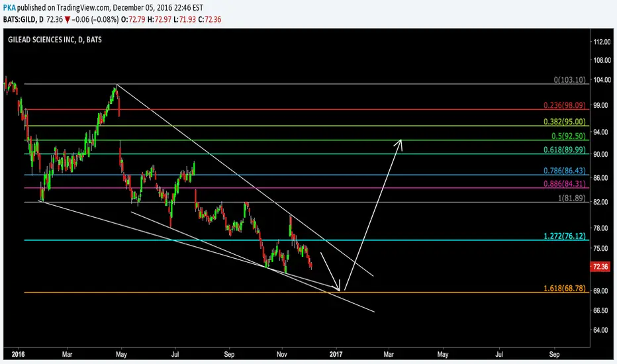Click the 0(103.10) Fibonacci label
The height and width of the screenshot is (364, 617).
coord(569,79)
